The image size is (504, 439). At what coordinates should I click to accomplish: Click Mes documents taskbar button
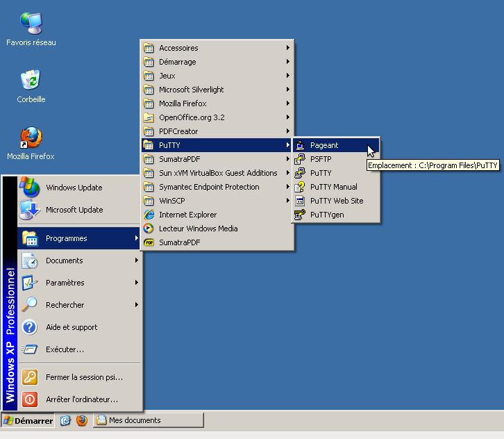point(149,420)
